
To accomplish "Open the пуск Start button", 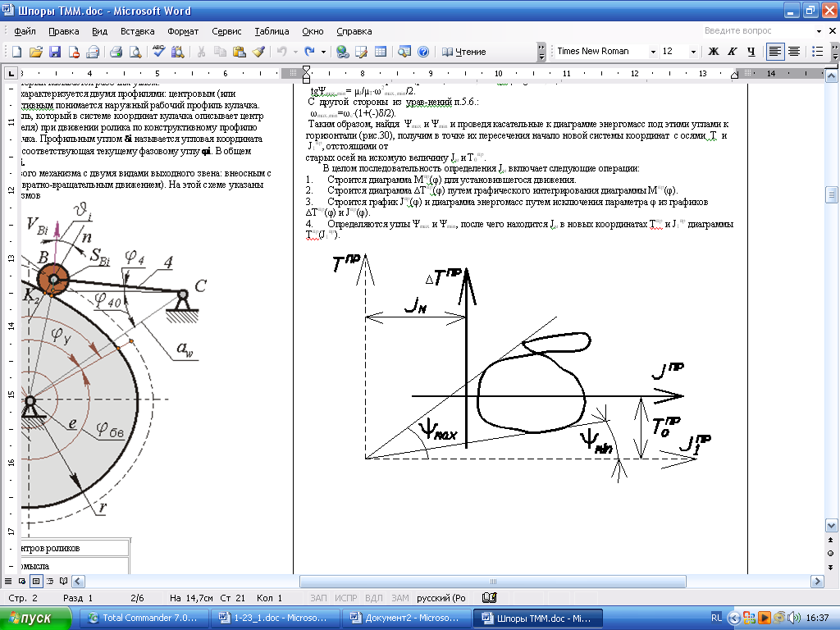I will tap(35, 618).
